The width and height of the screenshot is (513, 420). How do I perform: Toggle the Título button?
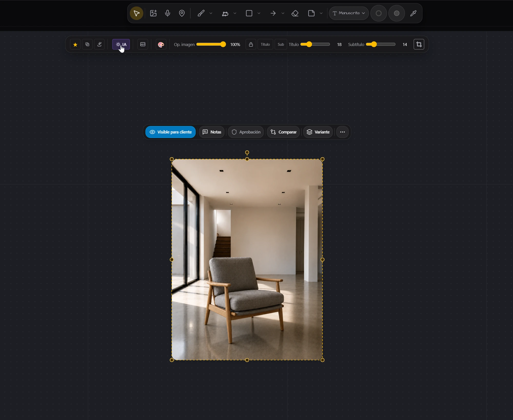265,44
